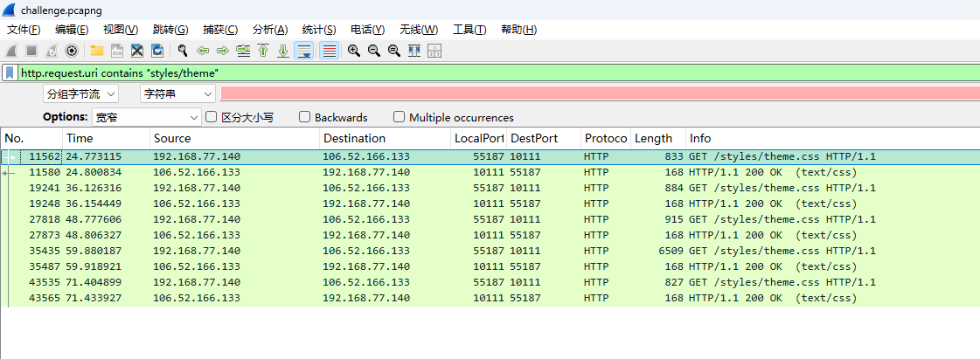This screenshot has width=980, height=359.
Task: Tick the Backwards search checkbox
Action: (x=304, y=117)
